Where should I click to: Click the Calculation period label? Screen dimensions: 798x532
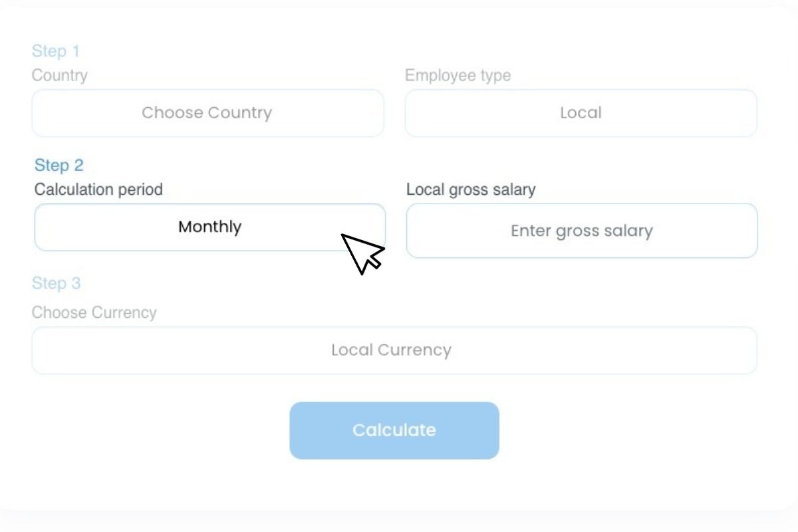(98, 189)
